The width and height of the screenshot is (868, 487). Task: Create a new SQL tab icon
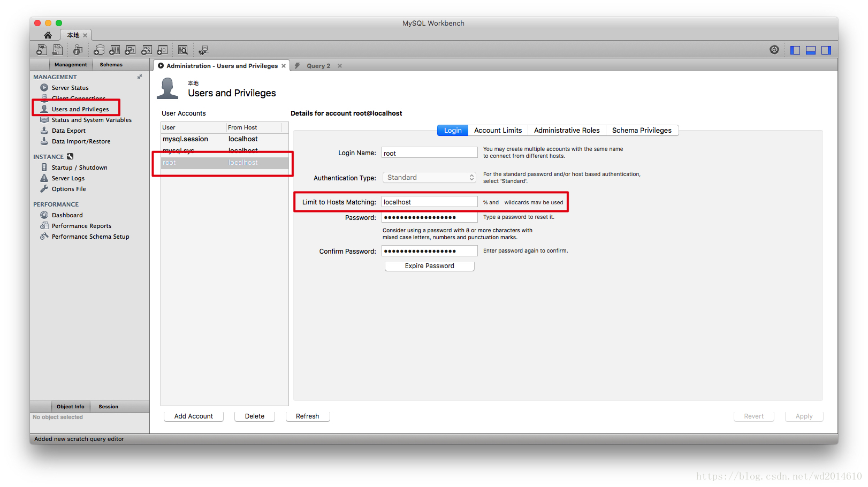[x=42, y=50]
